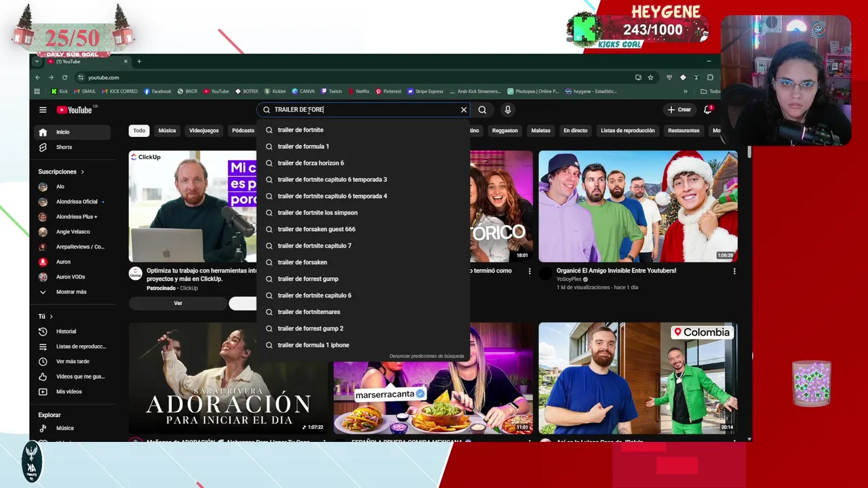The image size is (868, 488).
Task: Open Auron VODs channel
Action: tap(73, 277)
